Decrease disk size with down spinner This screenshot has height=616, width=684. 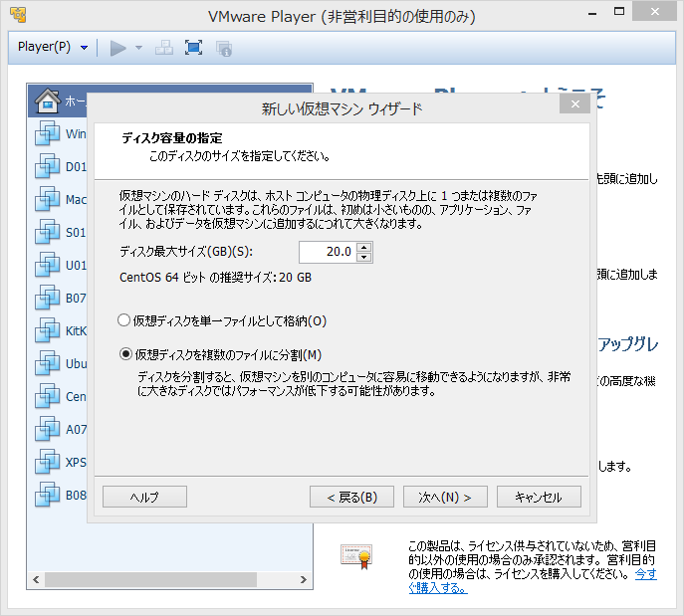pyautogui.click(x=364, y=257)
